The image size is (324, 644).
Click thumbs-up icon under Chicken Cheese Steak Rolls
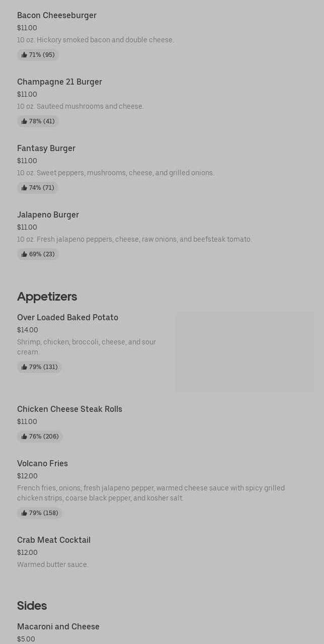pyautogui.click(x=24, y=437)
